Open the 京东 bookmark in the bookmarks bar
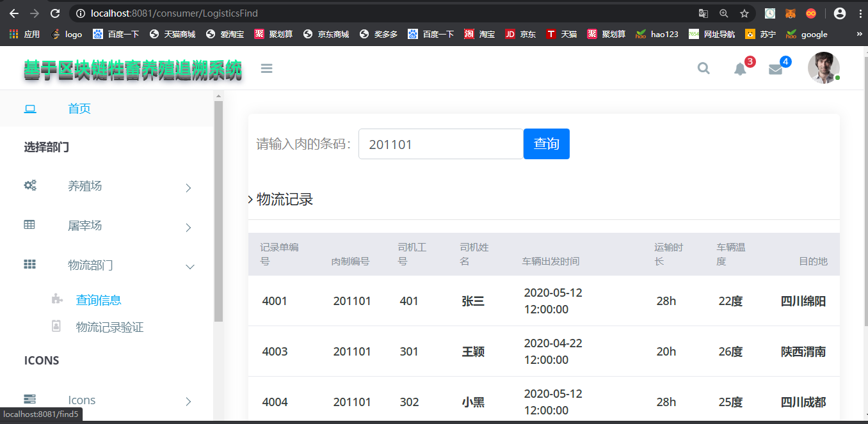Viewport: 868px width, 424px height. 520,34
